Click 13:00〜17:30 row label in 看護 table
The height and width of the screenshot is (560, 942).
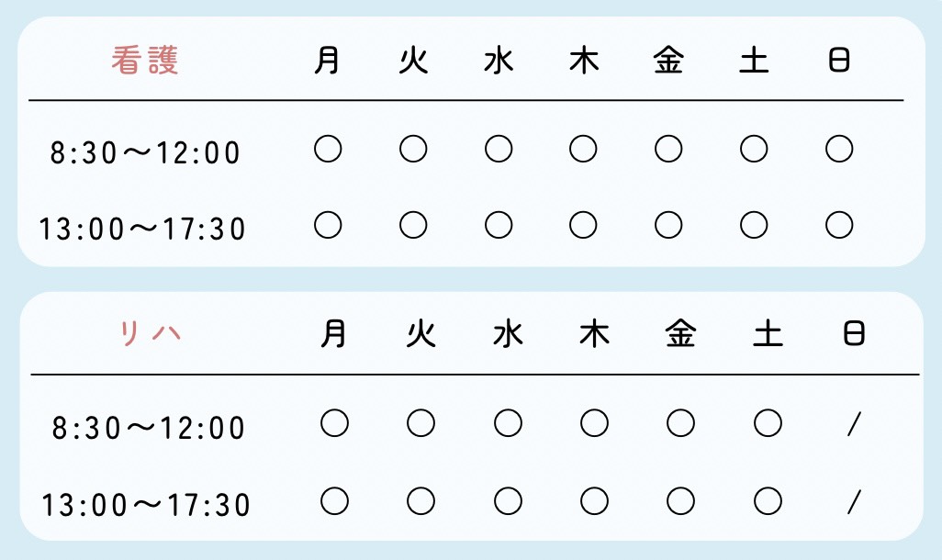[x=142, y=229]
